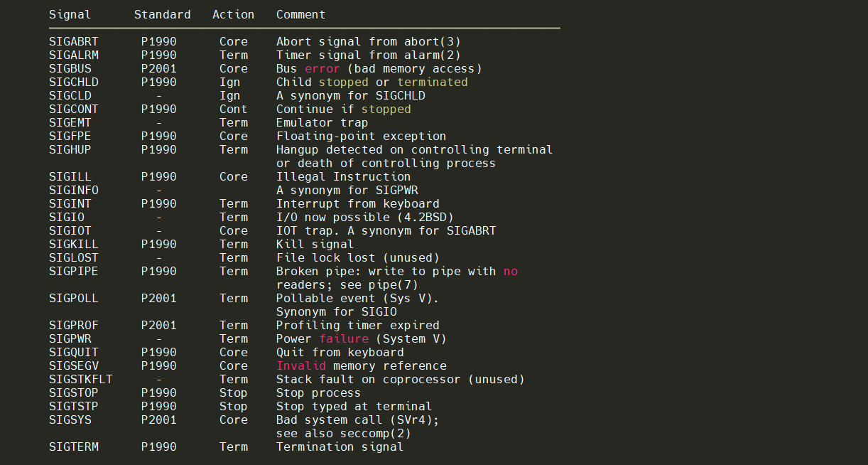Click the red word 'no'
This screenshot has height=465, width=868.
pos(510,272)
